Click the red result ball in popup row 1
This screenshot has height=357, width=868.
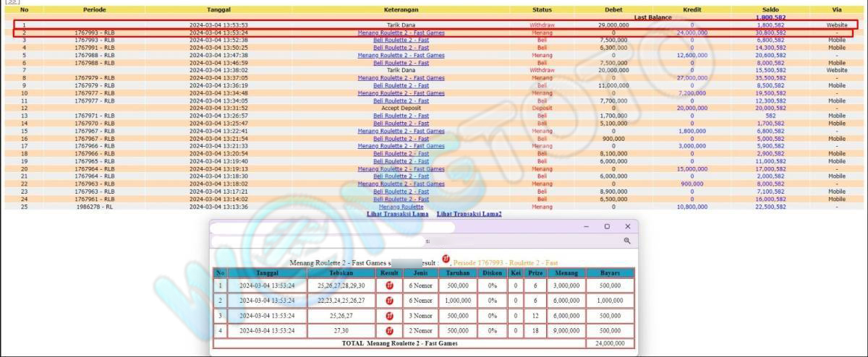point(389,285)
